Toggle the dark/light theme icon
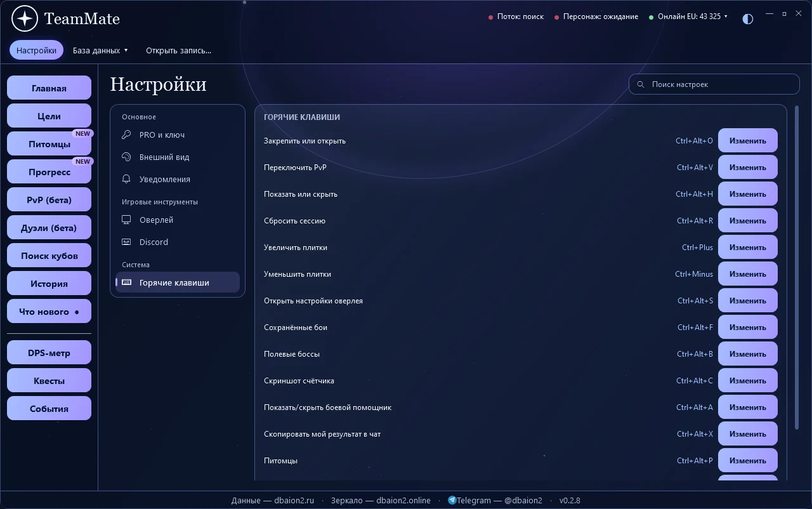812x509 pixels. click(748, 18)
